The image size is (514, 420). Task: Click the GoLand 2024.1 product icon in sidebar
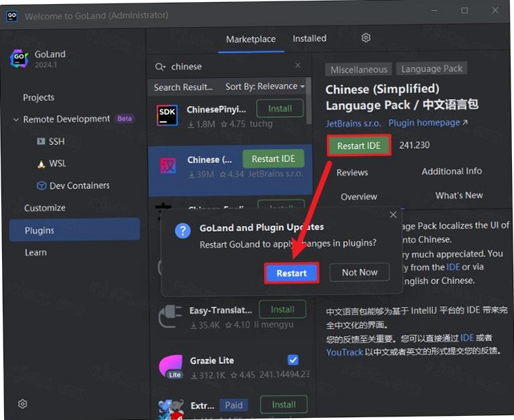pos(19,59)
